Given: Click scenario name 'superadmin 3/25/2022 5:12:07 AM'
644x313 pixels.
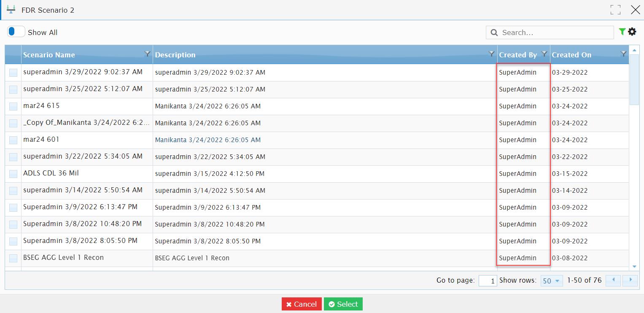Looking at the screenshot, I should (83, 89).
